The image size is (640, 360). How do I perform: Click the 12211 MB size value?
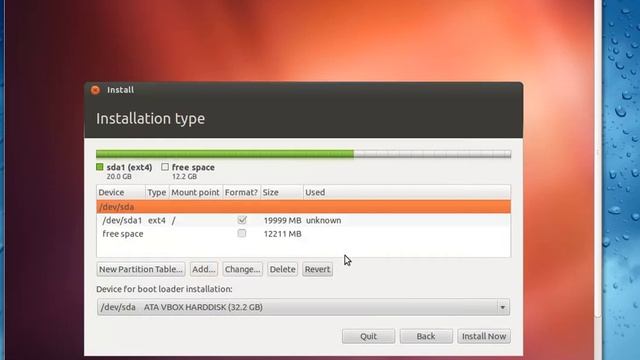coord(282,234)
